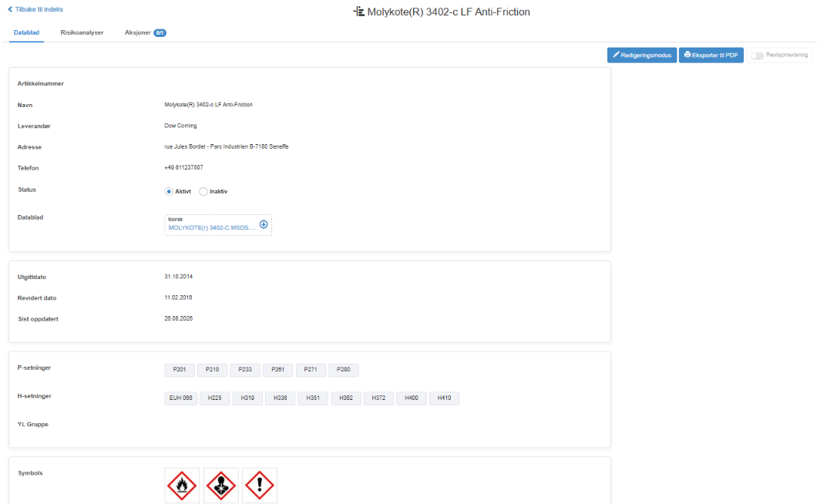817x504 pixels.
Task: Download the Norsk datasheet file
Action: tap(264, 224)
